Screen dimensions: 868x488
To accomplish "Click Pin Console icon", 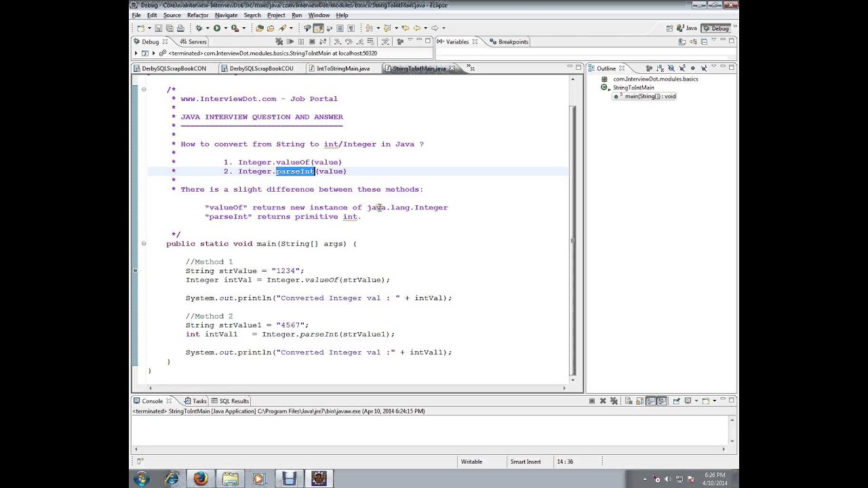I will click(x=677, y=401).
